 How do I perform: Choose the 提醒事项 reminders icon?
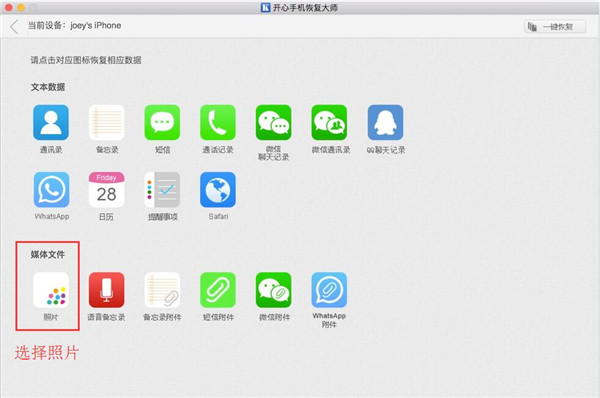[x=162, y=189]
